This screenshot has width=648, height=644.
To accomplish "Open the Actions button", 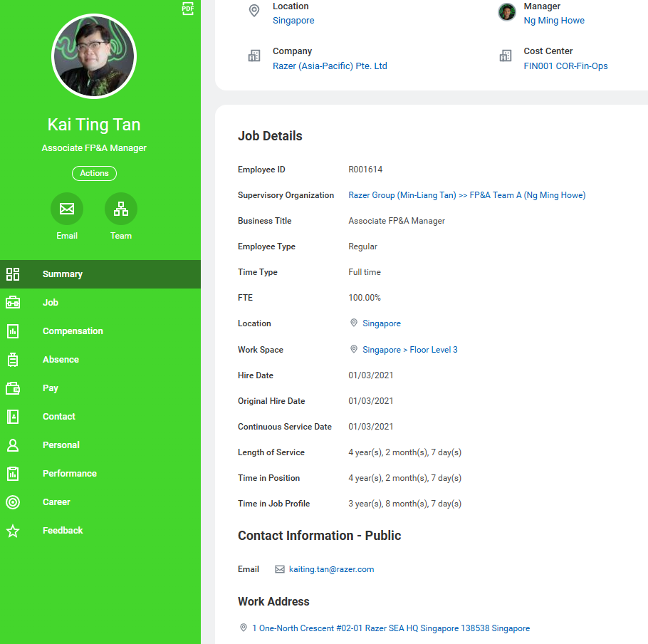I will pos(94,173).
